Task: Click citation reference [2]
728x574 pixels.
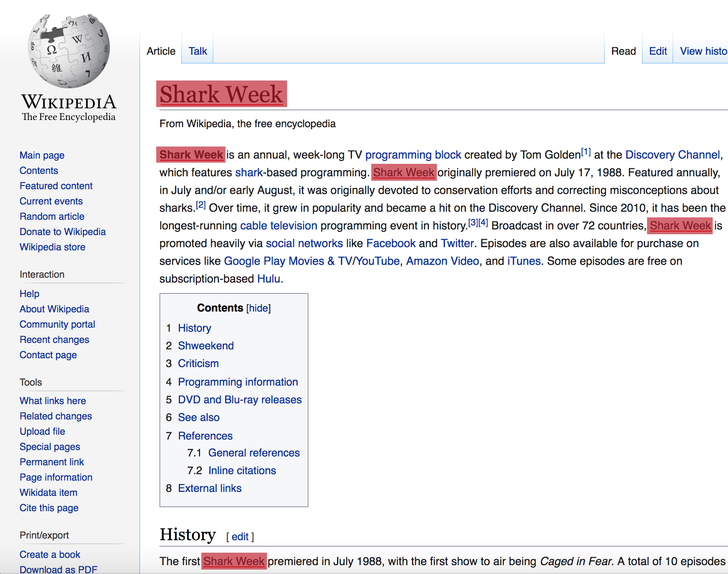Action: [201, 205]
